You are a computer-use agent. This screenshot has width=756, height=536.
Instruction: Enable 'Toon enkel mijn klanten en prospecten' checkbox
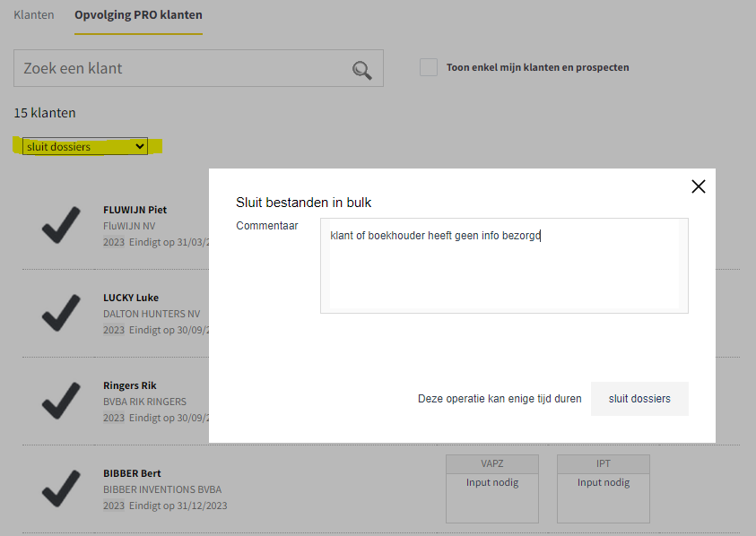pyautogui.click(x=429, y=67)
